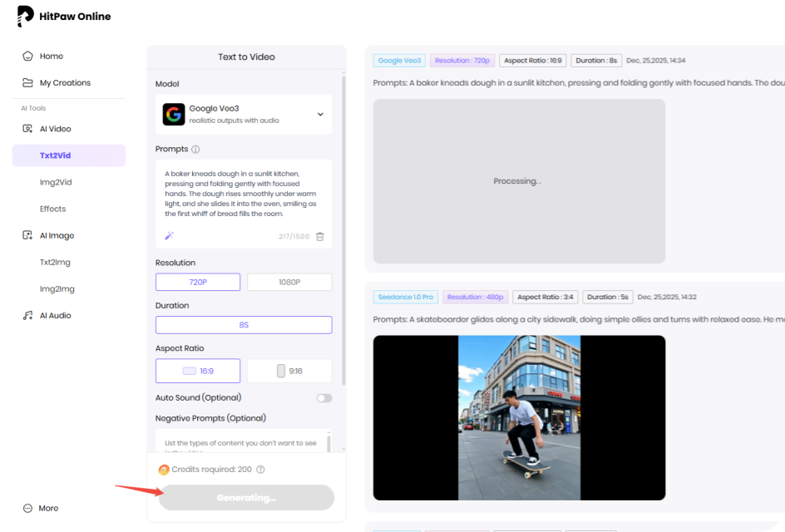This screenshot has width=785, height=532.
Task: Select 1080P resolution
Action: pos(289,282)
